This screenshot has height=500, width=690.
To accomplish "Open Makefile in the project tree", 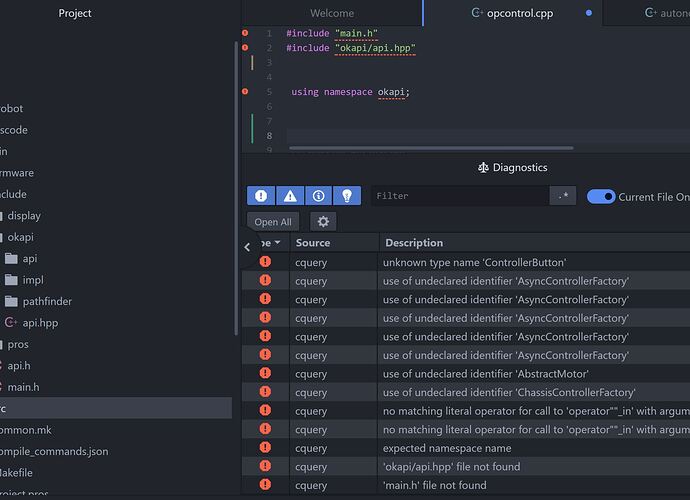I will pyautogui.click(x=16, y=473).
